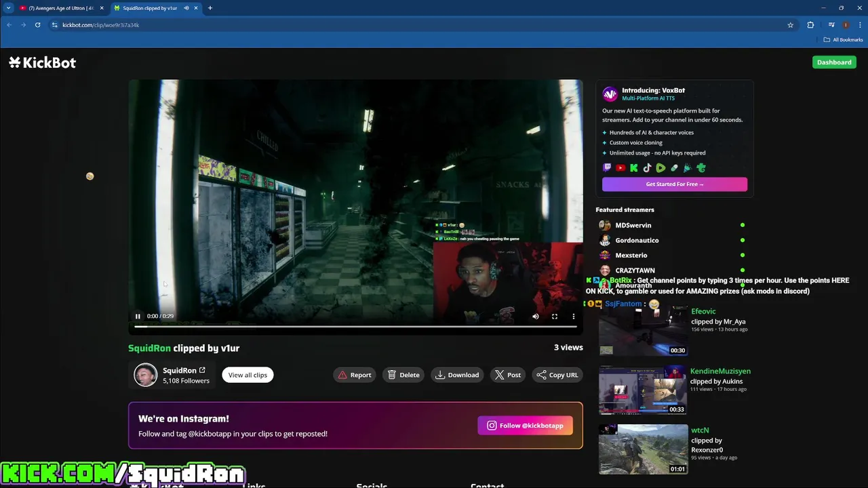Open the KendineMuzisyen clip thumbnail
This screenshot has height=488, width=868.
pyautogui.click(x=643, y=390)
